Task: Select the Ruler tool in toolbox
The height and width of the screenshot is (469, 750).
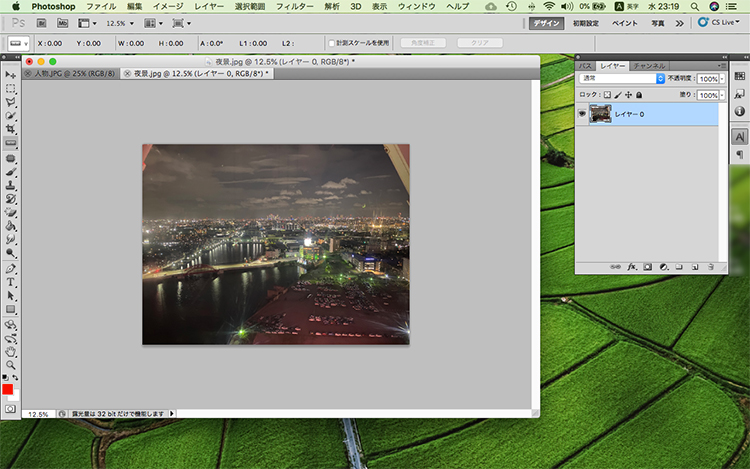Action: coord(11,143)
